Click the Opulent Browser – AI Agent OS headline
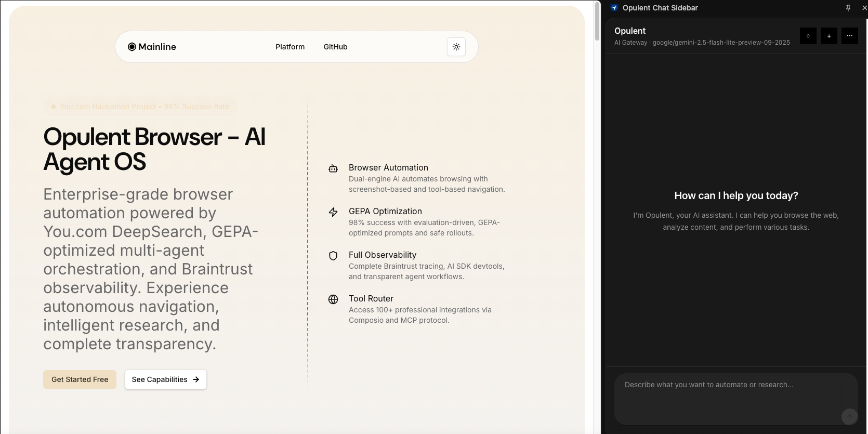Screen dimensions: 868x434 (x=154, y=149)
